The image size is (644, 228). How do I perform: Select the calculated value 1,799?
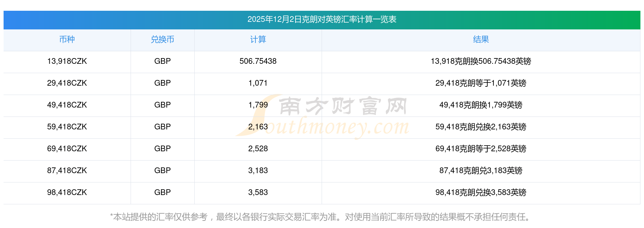tap(258, 105)
